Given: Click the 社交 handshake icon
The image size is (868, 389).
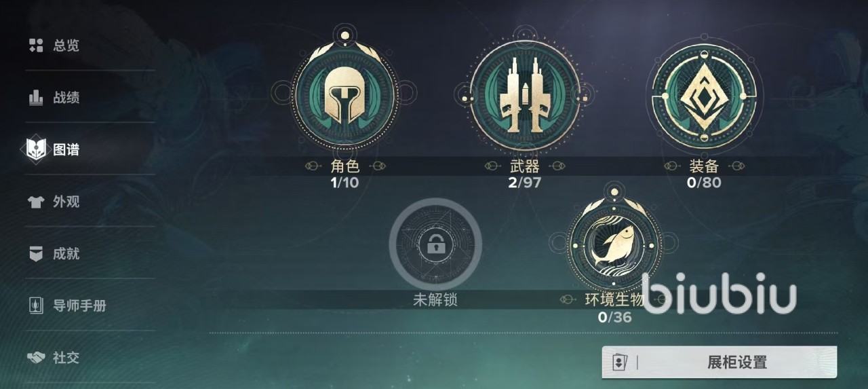Looking at the screenshot, I should pyautogui.click(x=35, y=357).
